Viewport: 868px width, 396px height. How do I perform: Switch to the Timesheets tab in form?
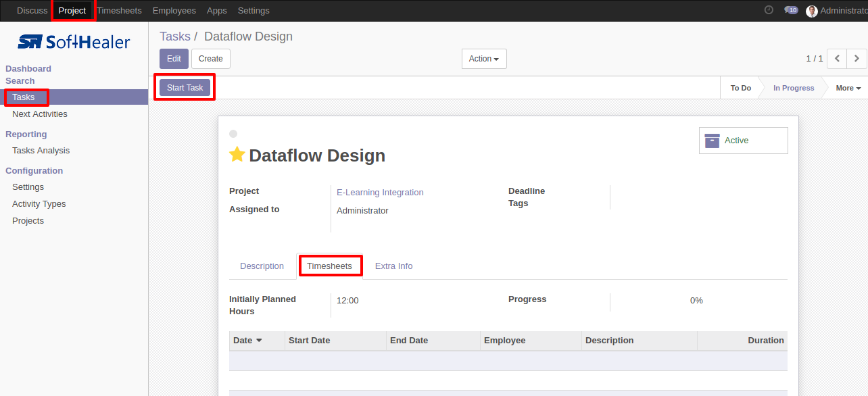329,266
